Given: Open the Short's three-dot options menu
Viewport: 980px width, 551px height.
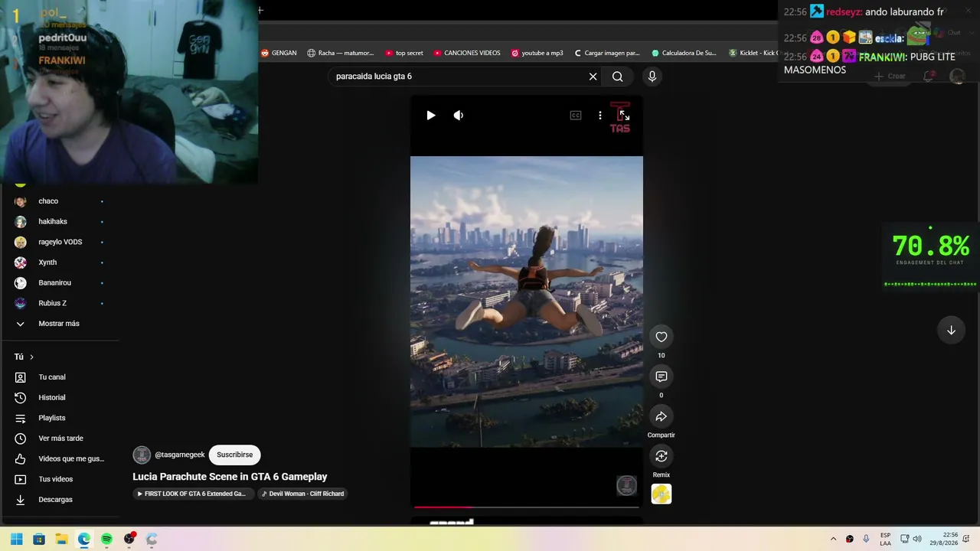Looking at the screenshot, I should tap(600, 116).
